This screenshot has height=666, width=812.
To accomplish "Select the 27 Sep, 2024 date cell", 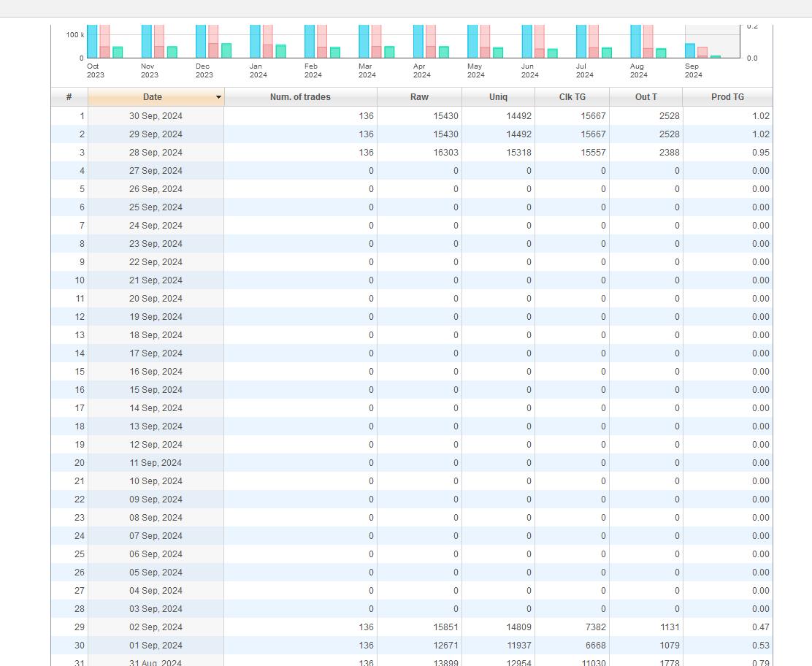I will (x=156, y=171).
